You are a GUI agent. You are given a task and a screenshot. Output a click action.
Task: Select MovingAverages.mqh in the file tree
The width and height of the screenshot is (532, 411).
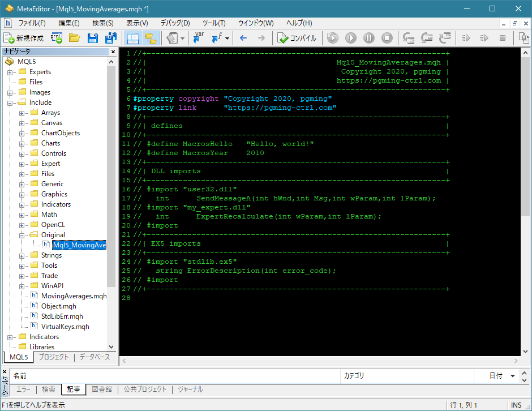pos(74,296)
